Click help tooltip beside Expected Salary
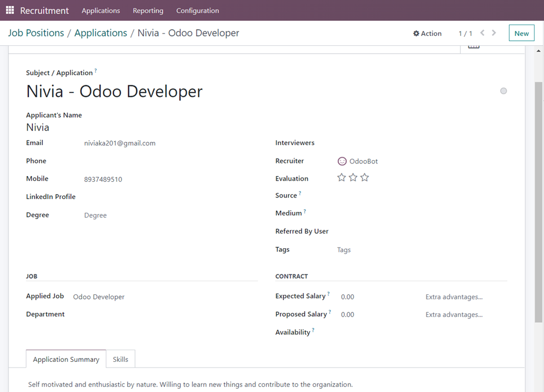The image size is (544, 392). click(x=328, y=294)
